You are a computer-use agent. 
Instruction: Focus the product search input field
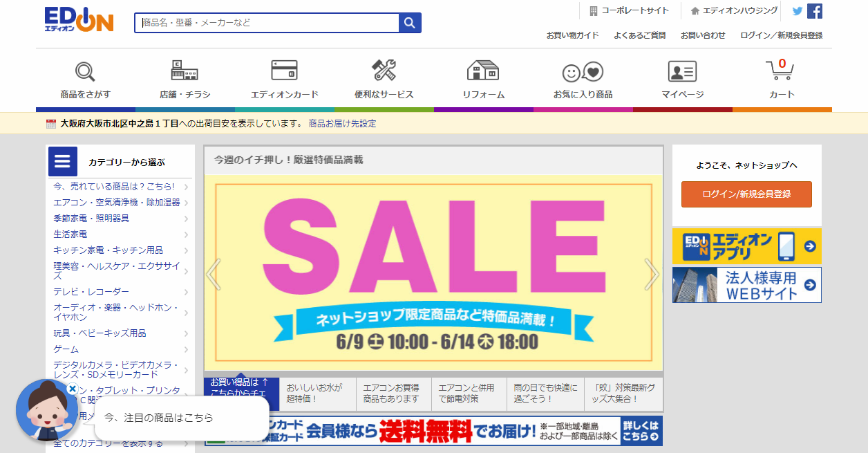tap(267, 23)
